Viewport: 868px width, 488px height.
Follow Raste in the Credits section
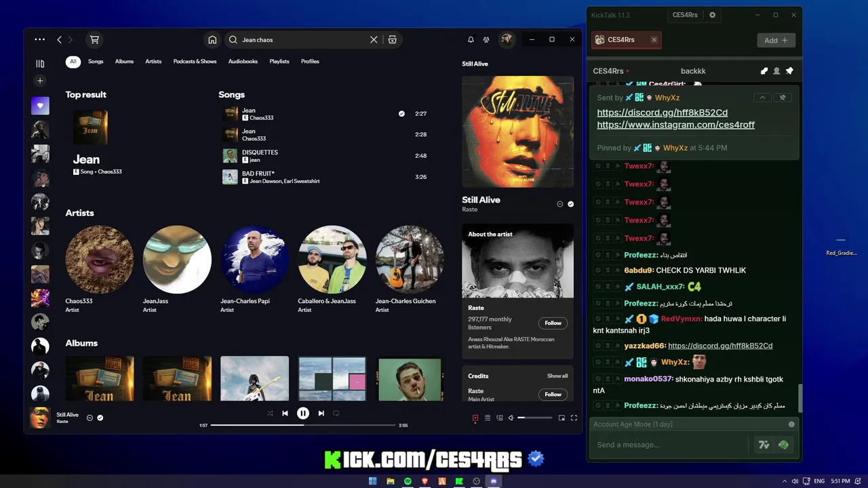click(553, 394)
